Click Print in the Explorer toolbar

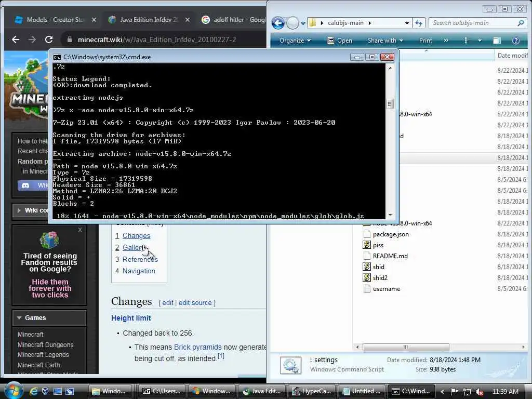coord(425,41)
